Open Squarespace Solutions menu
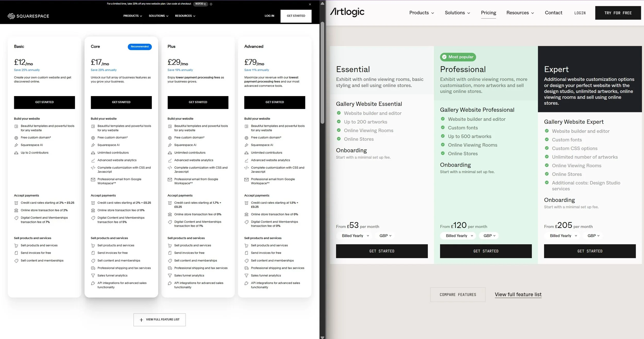644x339 pixels. click(x=158, y=16)
